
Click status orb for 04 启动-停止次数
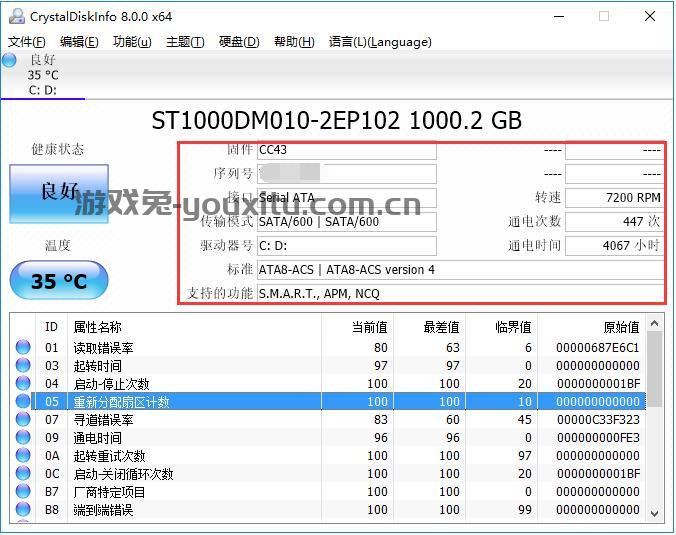pos(23,383)
